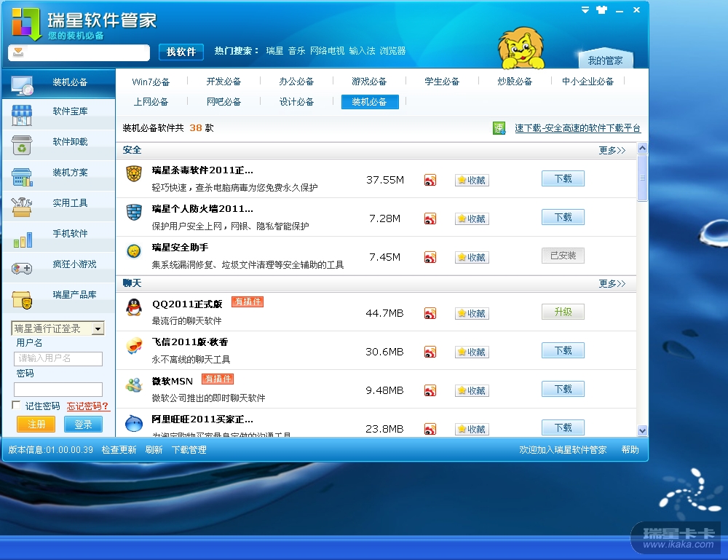
Task: Focus the software search box
Action: tap(79, 52)
